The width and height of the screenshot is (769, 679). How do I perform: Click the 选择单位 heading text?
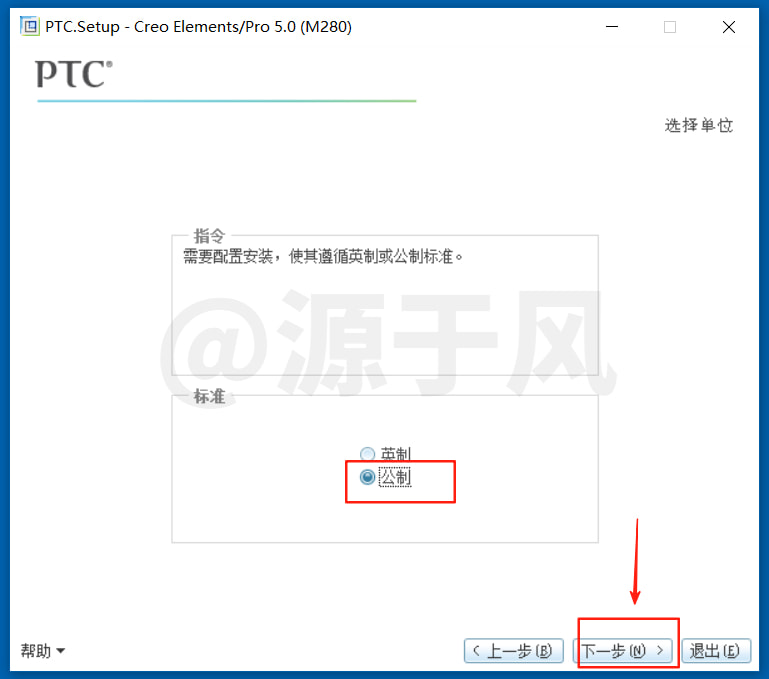[x=698, y=125]
